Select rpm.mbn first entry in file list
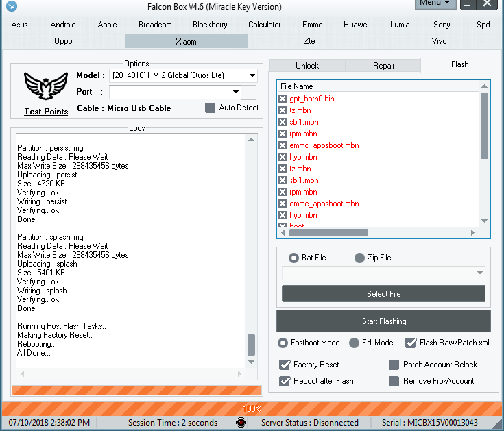 (303, 134)
